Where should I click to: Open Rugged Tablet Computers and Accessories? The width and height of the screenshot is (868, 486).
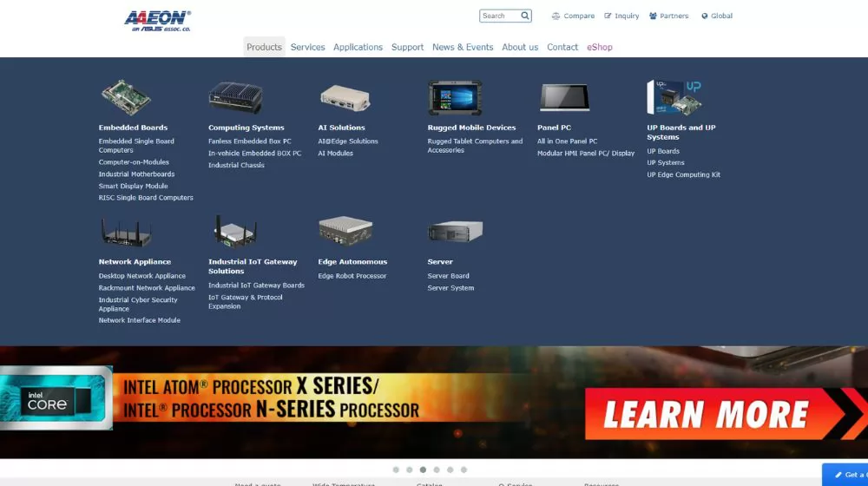coord(475,146)
